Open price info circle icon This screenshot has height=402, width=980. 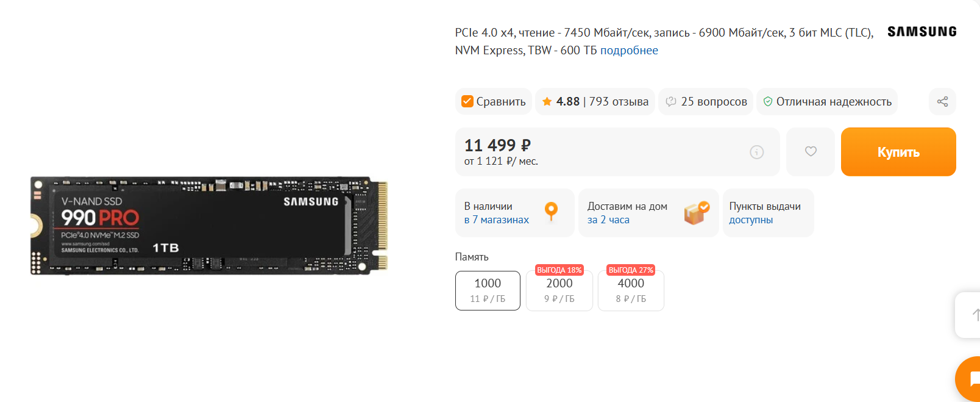pos(757,152)
